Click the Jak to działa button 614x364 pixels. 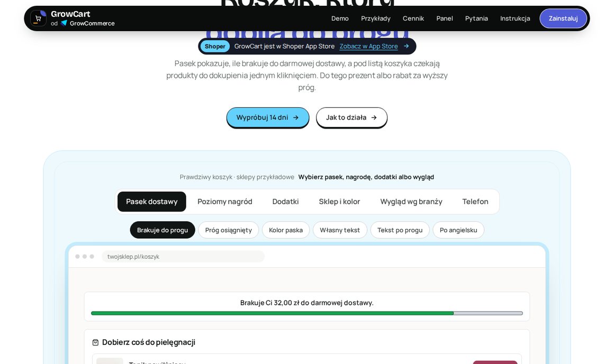(x=351, y=117)
